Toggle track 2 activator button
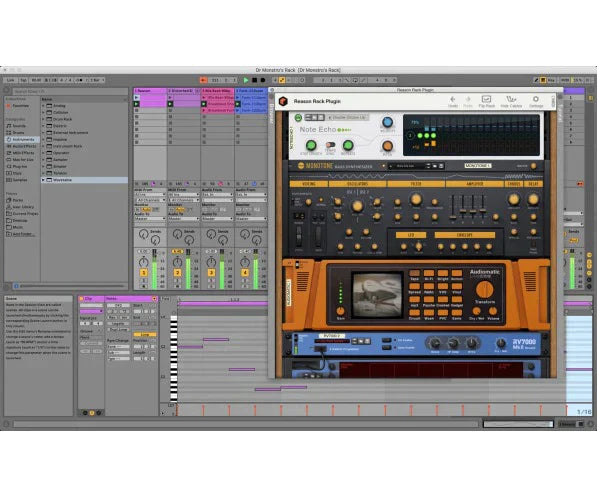 pos(177,273)
